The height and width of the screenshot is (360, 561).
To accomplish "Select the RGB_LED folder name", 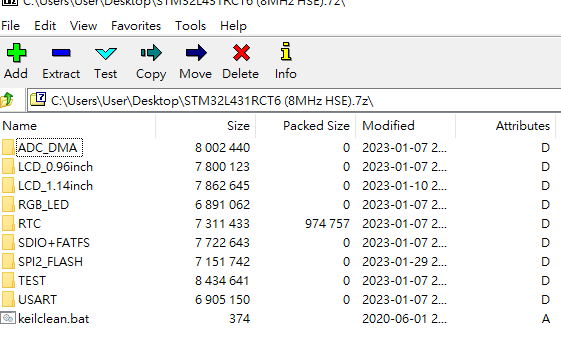I will click(x=43, y=204).
